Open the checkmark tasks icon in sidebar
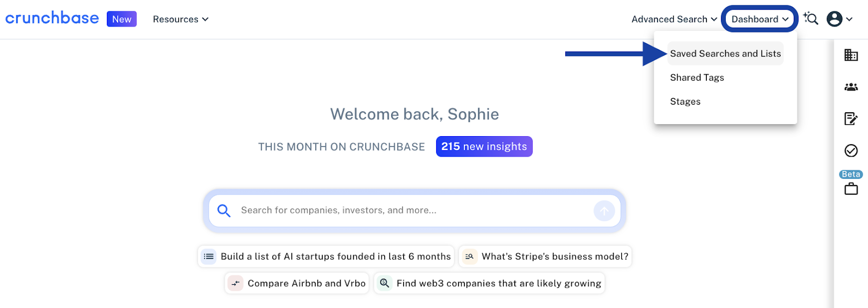The height and width of the screenshot is (308, 868). click(851, 150)
